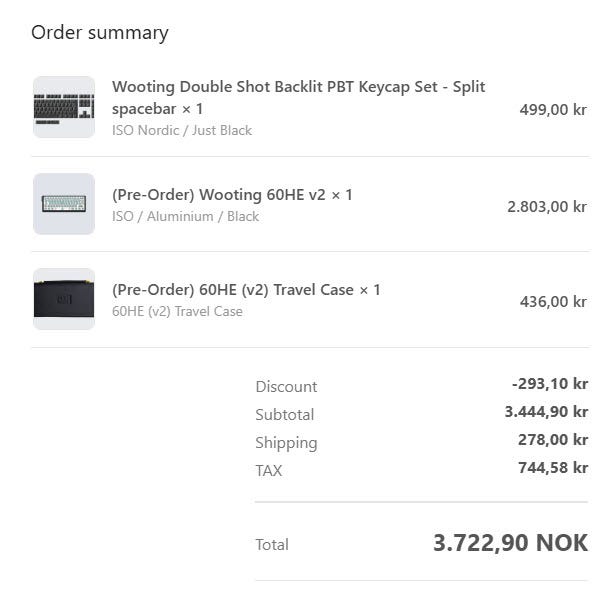Click the 436,00 kr travel case price
This screenshot has height=593, width=608.
coord(552,301)
